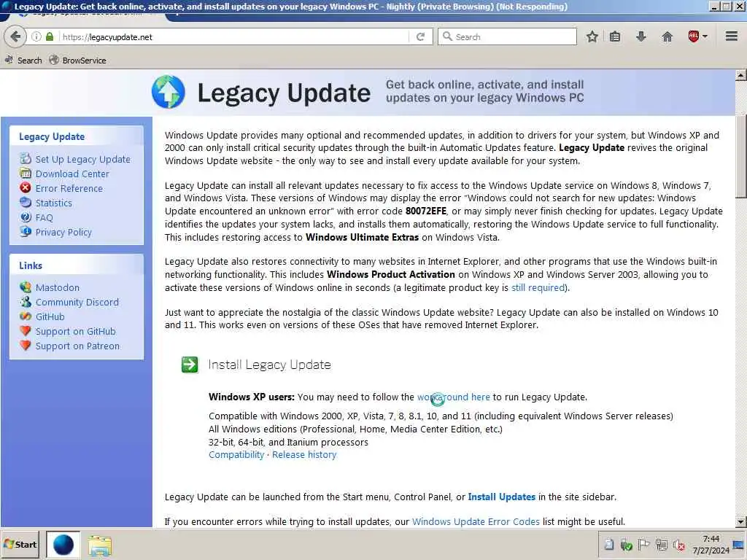Click the volume tray icon
The height and width of the screenshot is (560, 747).
click(x=679, y=545)
